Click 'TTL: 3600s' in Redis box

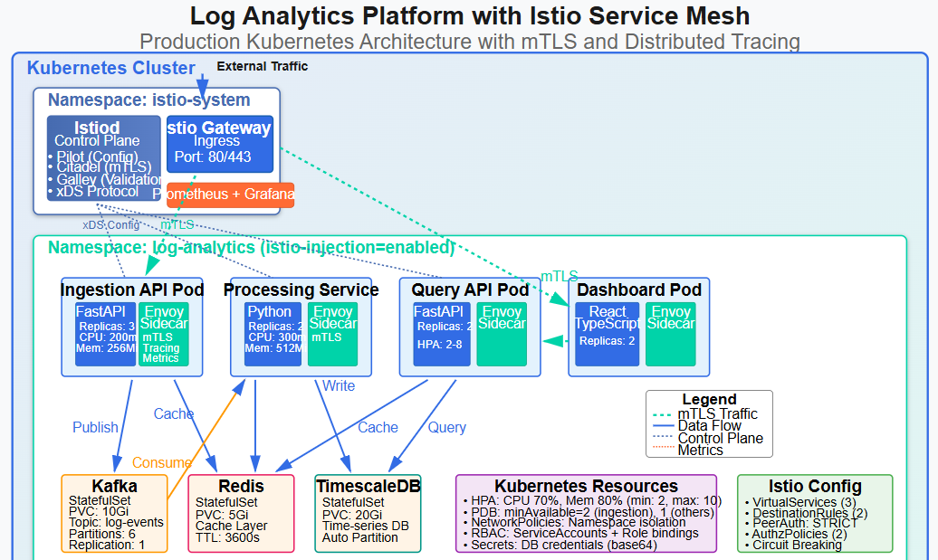pyautogui.click(x=228, y=537)
